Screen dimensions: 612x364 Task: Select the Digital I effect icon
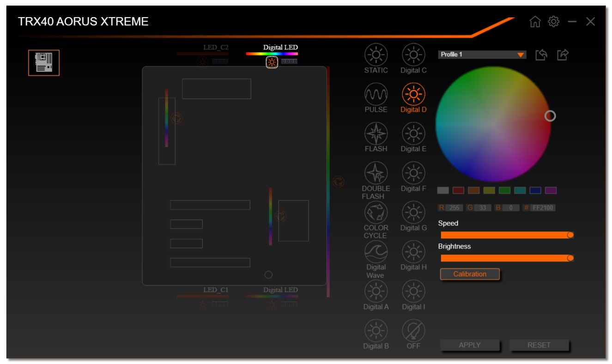(x=413, y=291)
